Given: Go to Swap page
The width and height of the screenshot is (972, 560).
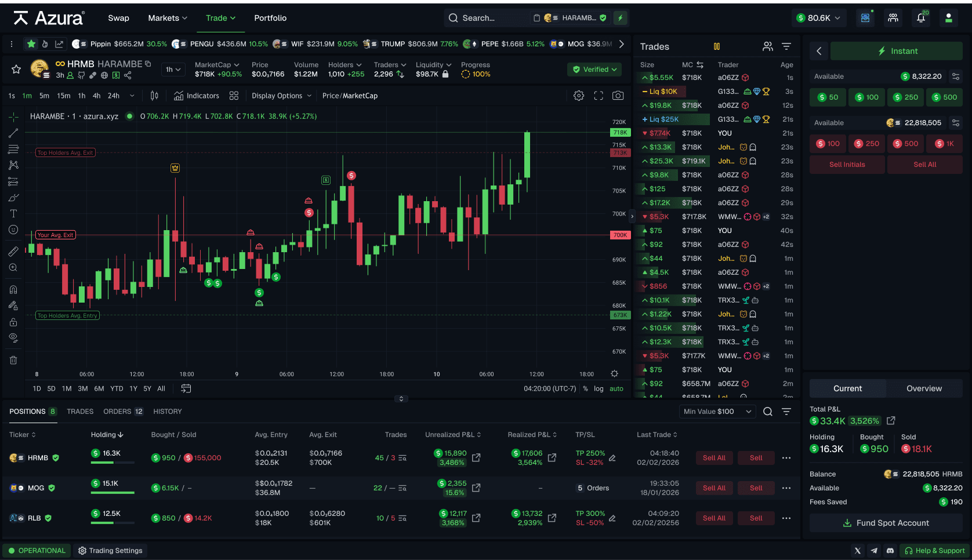Looking at the screenshot, I should coord(118,18).
